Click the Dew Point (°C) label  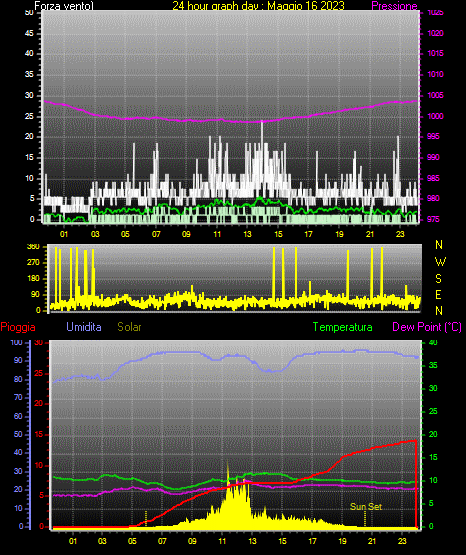pyautogui.click(x=427, y=327)
